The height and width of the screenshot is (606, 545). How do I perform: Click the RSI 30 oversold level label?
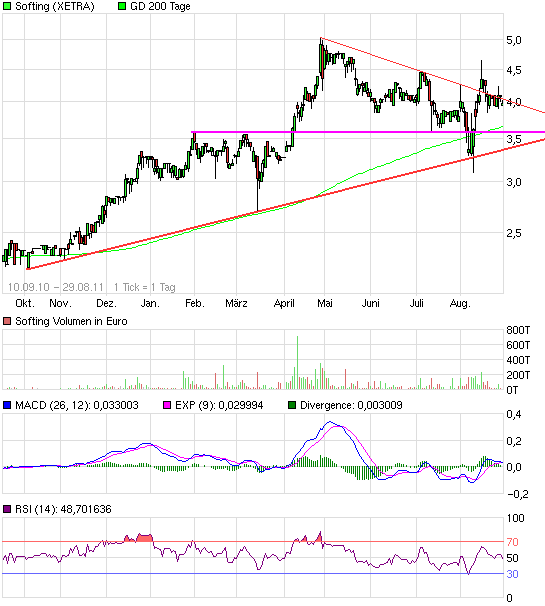pos(512,574)
